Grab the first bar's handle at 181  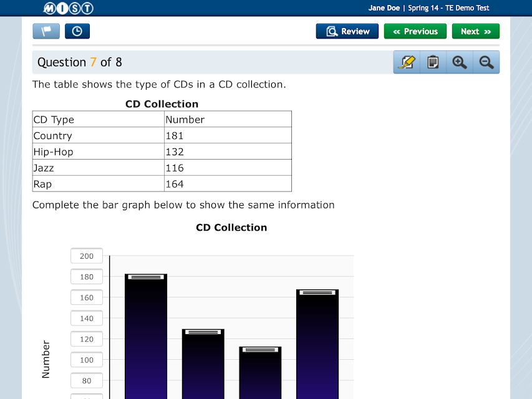146,277
